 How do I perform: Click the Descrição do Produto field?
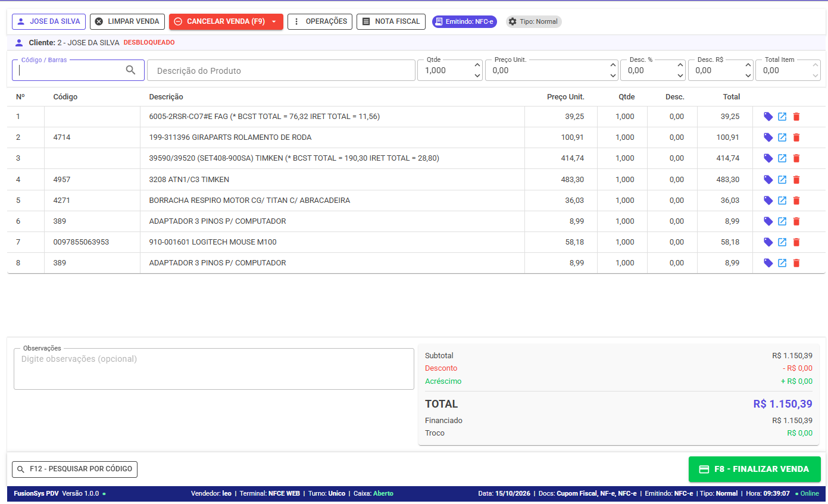coord(281,70)
